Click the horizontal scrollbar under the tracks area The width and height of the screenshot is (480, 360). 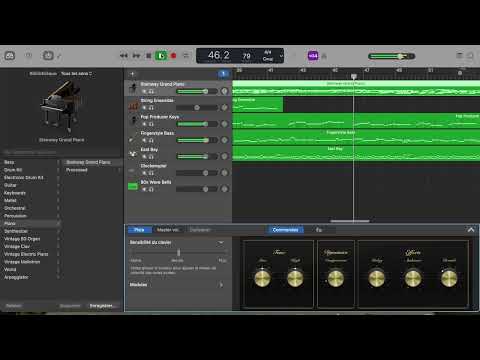point(350,221)
